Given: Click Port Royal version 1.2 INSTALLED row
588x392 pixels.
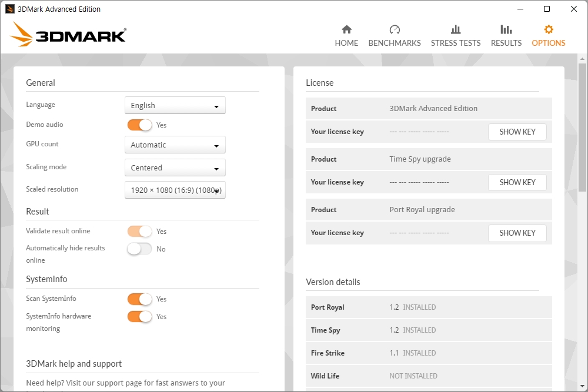Looking at the screenshot, I should 429,307.
